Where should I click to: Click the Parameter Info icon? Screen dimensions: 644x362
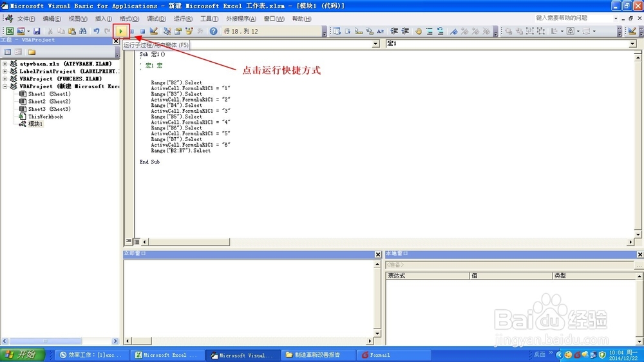click(369, 31)
